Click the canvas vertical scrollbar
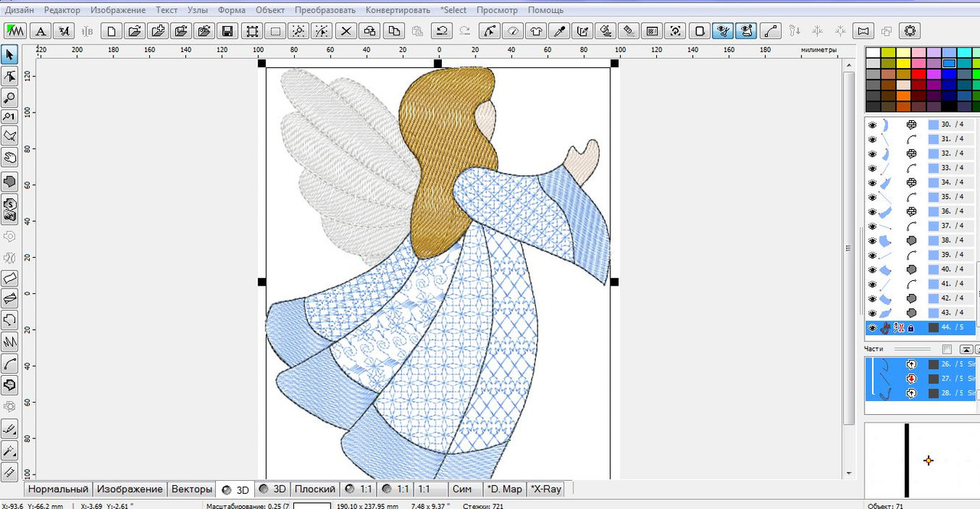This screenshot has height=509, width=980. 848,249
